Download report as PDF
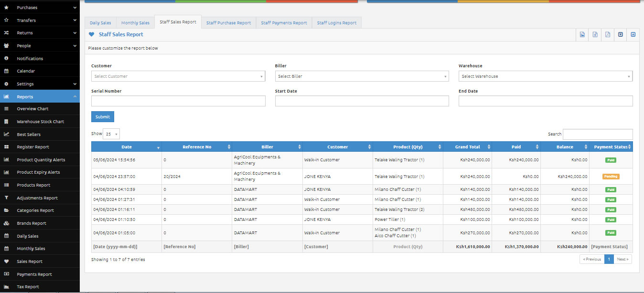 pyautogui.click(x=608, y=34)
